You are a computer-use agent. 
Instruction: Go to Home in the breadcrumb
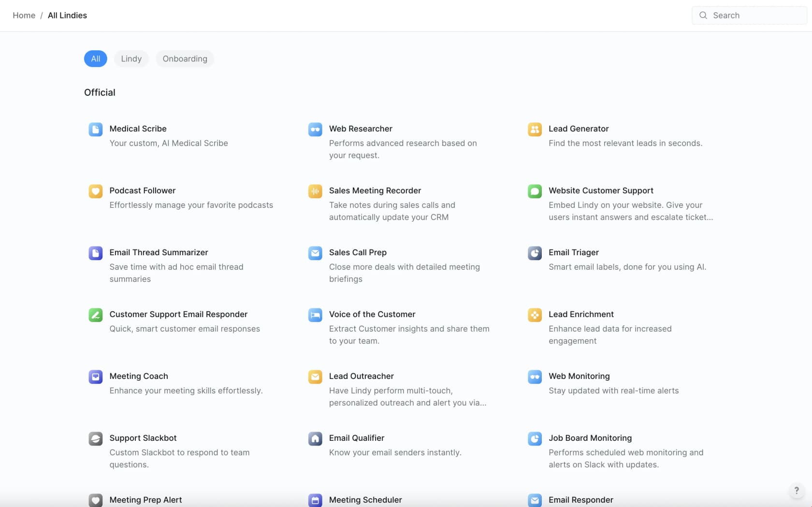coord(24,15)
